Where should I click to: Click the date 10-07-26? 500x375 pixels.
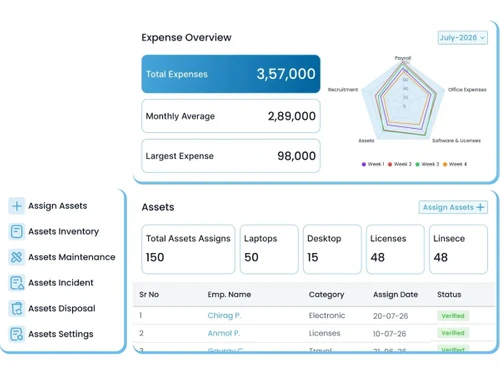pyautogui.click(x=389, y=334)
